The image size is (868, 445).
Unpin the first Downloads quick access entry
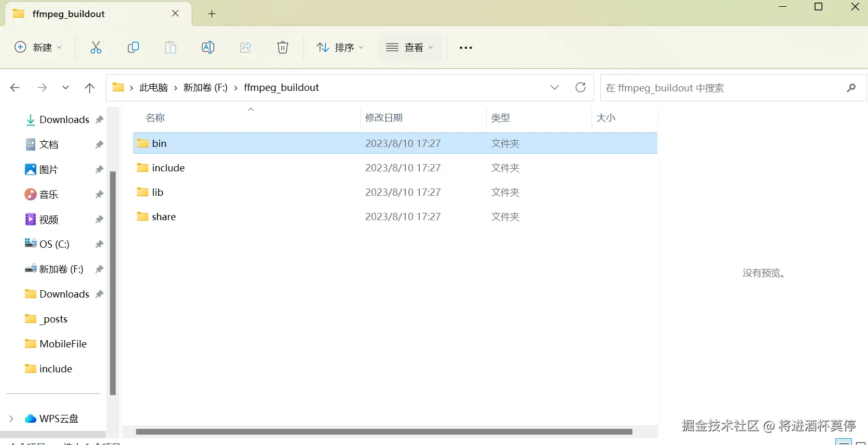pyautogui.click(x=99, y=119)
